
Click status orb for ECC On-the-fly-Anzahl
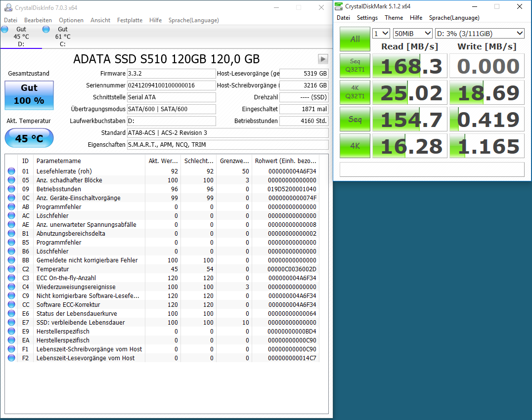pos(11,278)
